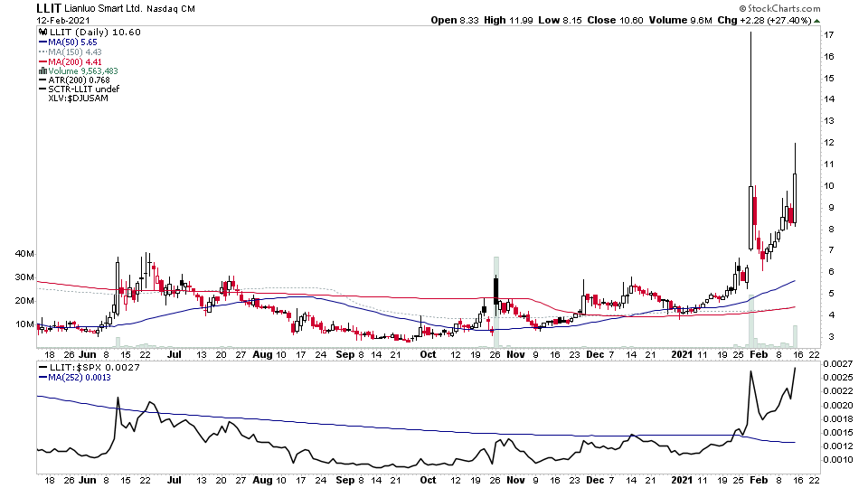The image size is (868, 488).
Task: Select Aug on the price chart date axis
Action: tap(262, 354)
